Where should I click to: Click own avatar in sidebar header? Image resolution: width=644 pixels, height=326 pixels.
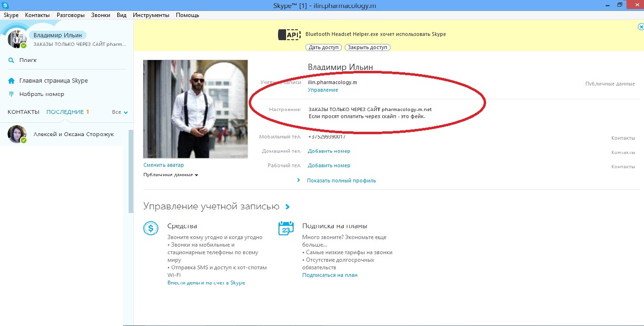[16, 39]
